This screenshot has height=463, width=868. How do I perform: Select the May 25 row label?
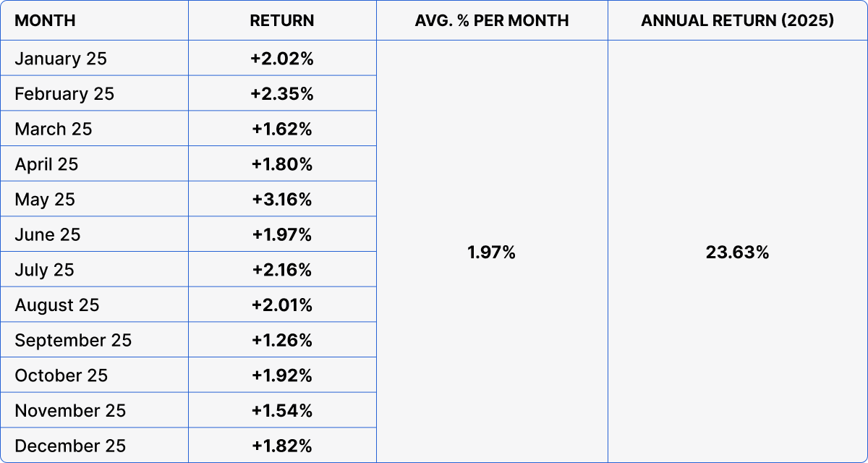(45, 200)
